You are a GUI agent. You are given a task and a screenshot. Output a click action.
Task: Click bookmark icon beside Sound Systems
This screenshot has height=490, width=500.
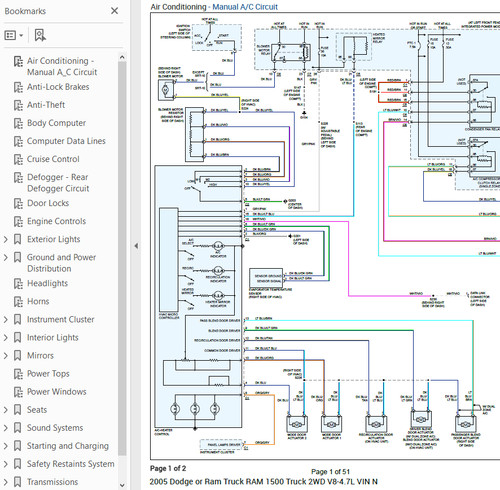point(18,428)
